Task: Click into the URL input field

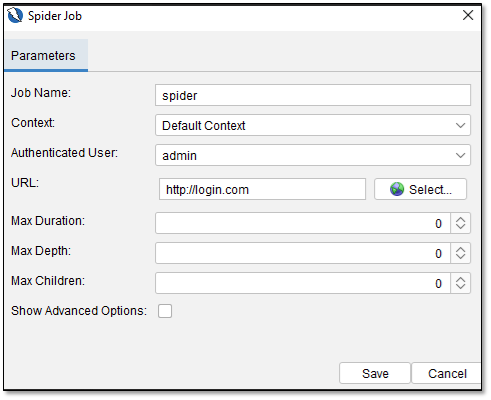Action: pos(262,189)
